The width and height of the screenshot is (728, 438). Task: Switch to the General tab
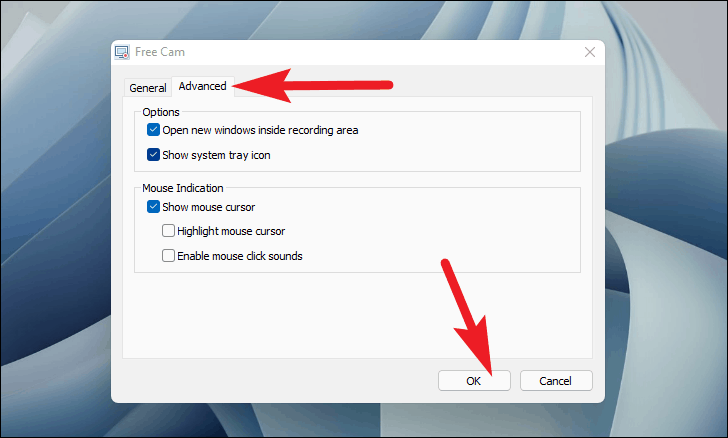click(x=148, y=88)
